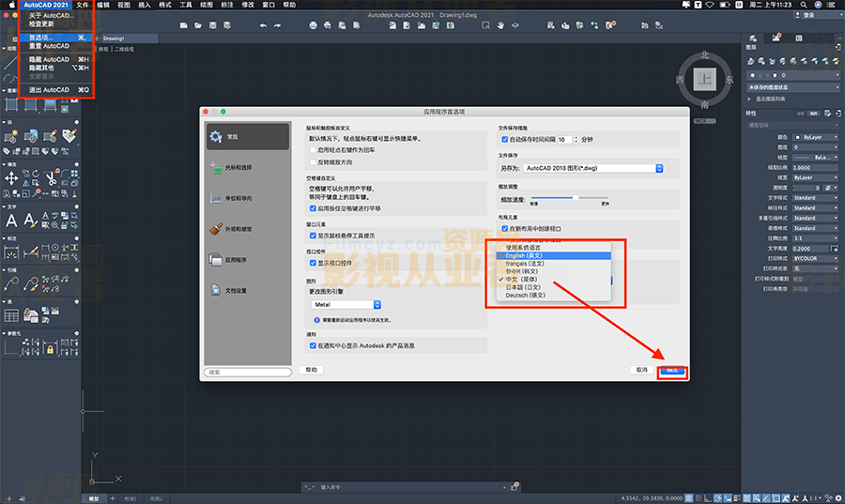845x504 pixels.
Task: Choose français (法文) from language list
Action: [x=553, y=264]
